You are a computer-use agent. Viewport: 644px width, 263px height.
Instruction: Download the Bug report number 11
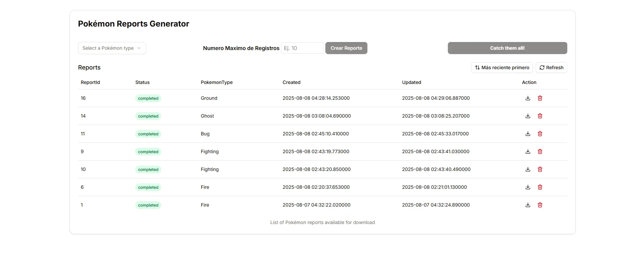[528, 134]
